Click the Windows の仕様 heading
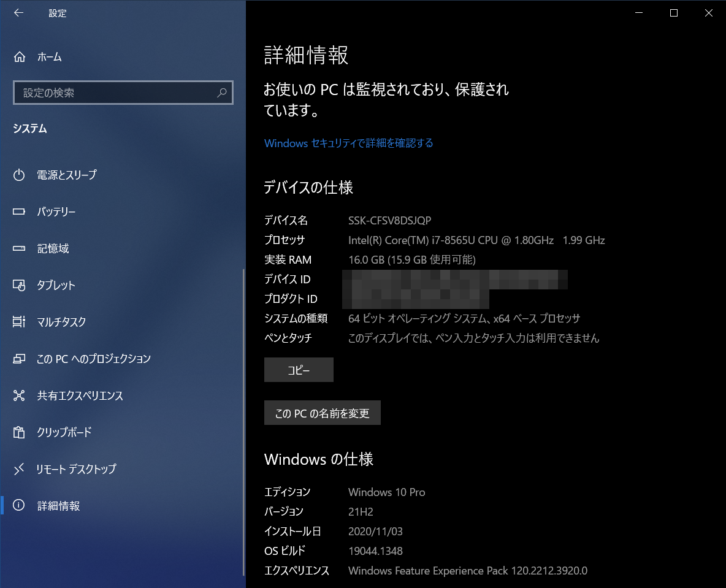 (319, 459)
